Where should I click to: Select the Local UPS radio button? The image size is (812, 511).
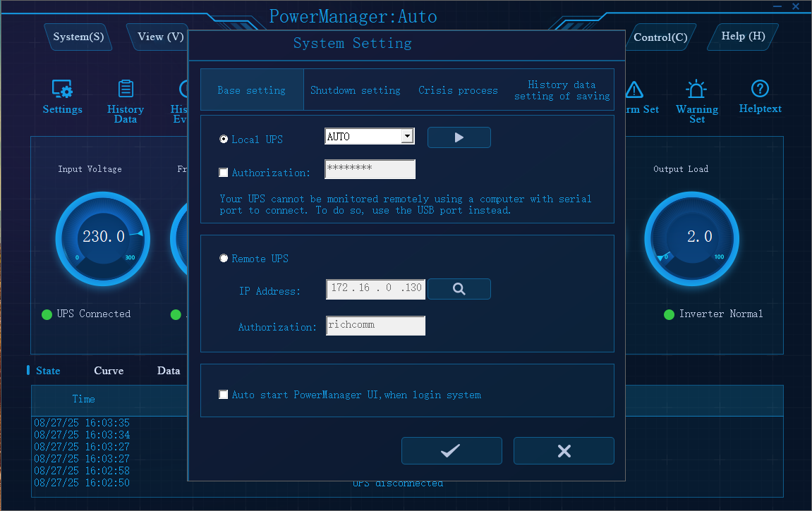tap(224, 140)
